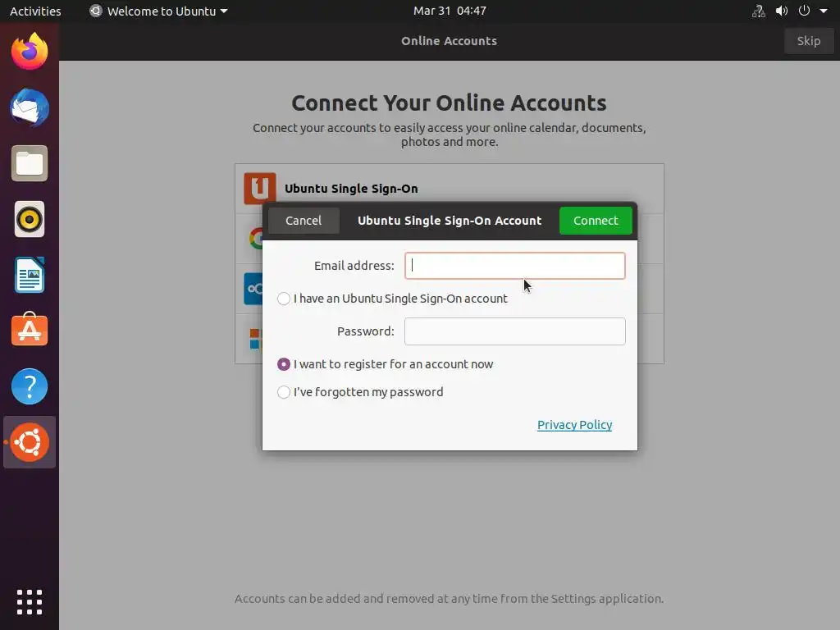Click the volume icon in top bar
Viewport: 840px width, 630px height.
(782, 11)
